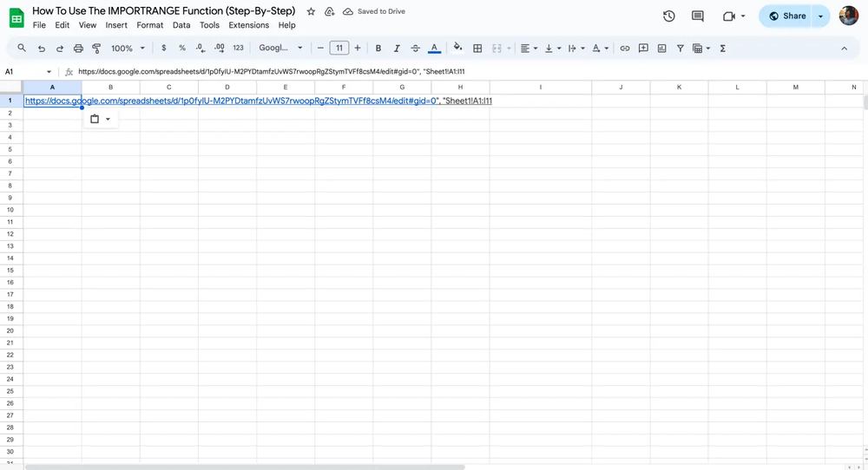Viewport: 868px width, 470px height.
Task: Open the paste options dropdown
Action: (101, 119)
